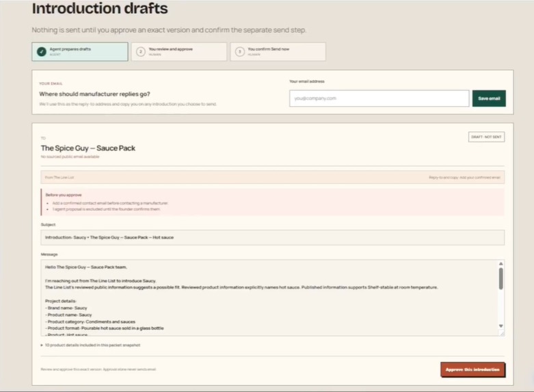534x392 pixels.
Task: Click '1 agent proposal is excluded' warning bullet
Action: [x=106, y=209]
